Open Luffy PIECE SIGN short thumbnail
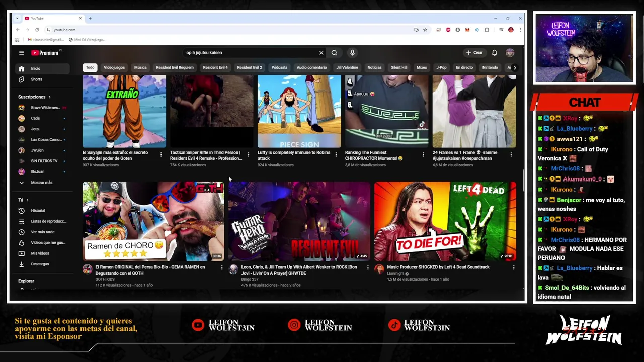Viewport: 644px width, 362px height. coord(299,111)
